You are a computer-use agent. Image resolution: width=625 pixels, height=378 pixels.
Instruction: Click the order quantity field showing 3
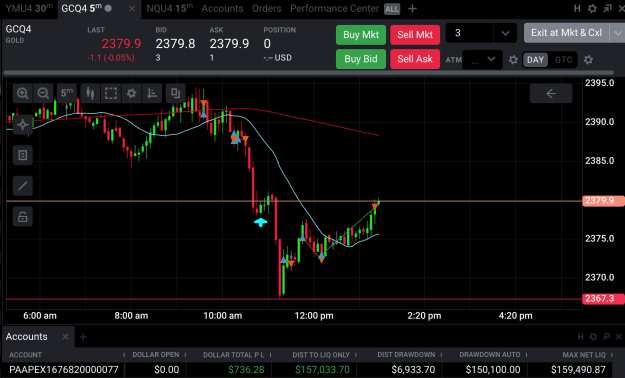click(469, 33)
